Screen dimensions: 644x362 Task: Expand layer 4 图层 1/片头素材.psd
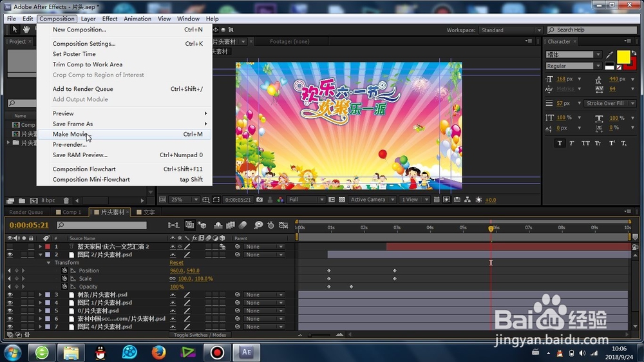click(40, 303)
